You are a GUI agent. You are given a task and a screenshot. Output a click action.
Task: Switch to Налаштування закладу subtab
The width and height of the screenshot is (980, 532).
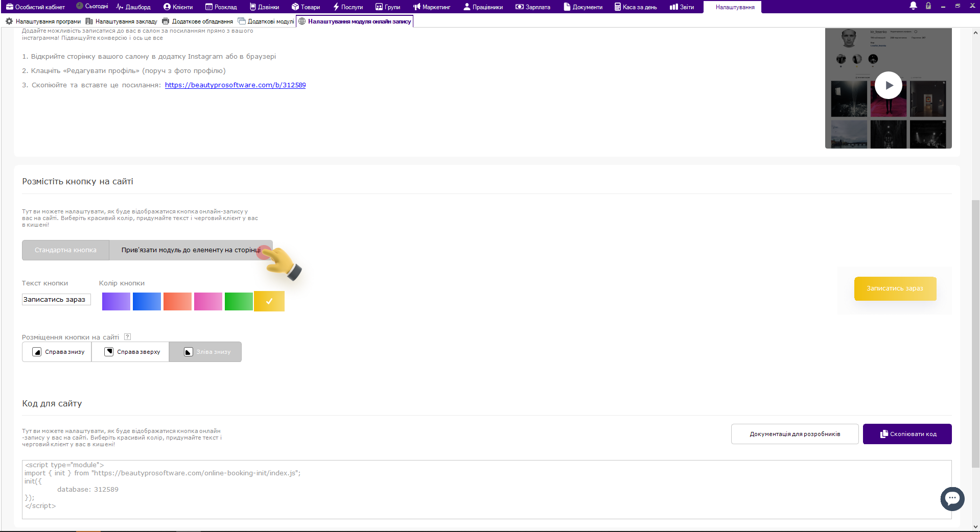[122, 21]
